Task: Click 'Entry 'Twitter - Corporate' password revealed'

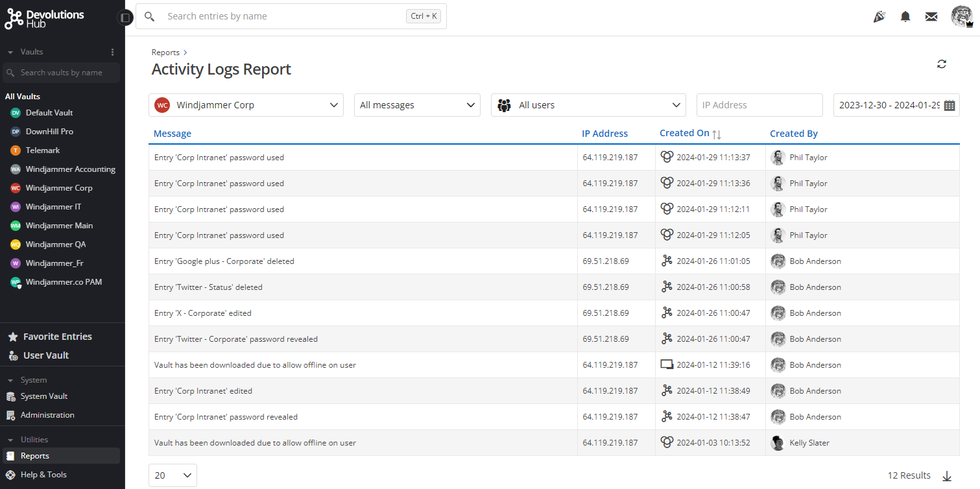Action: (x=236, y=339)
